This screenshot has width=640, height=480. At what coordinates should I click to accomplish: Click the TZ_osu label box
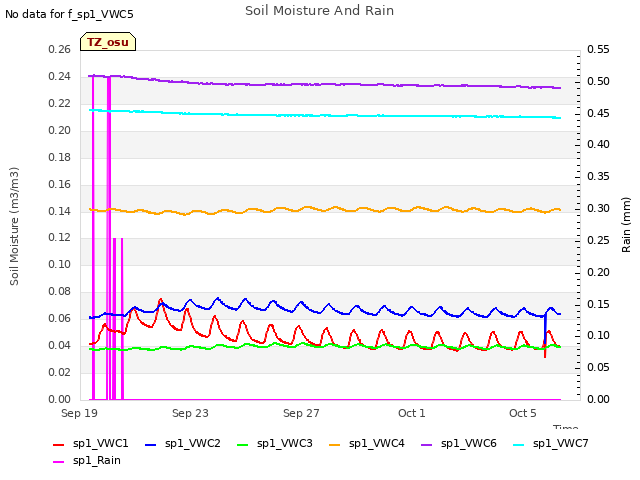click(x=108, y=42)
